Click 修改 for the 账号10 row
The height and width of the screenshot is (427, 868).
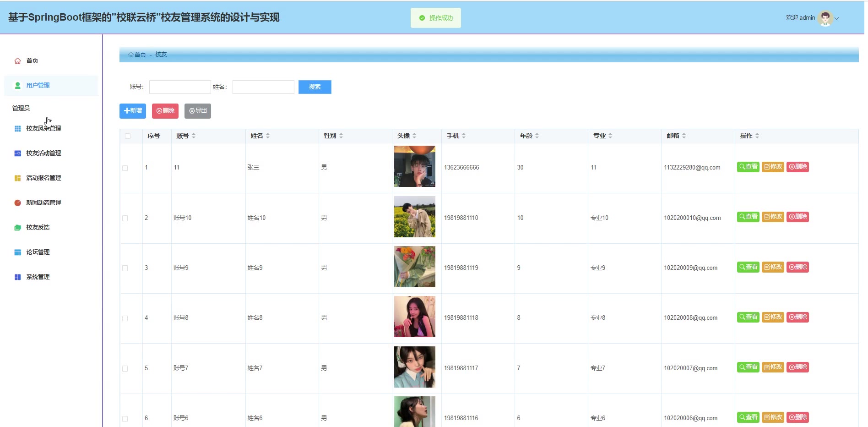pyautogui.click(x=773, y=217)
